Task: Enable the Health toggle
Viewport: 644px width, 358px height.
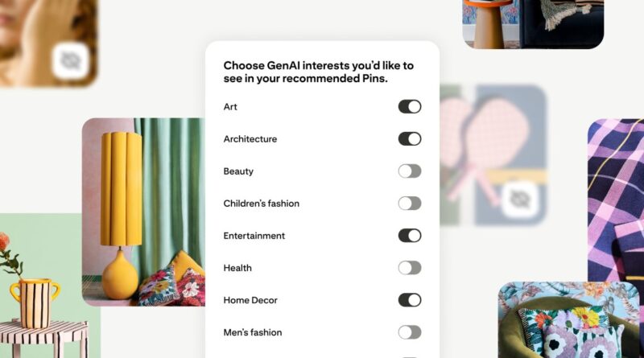Action: coord(410,268)
